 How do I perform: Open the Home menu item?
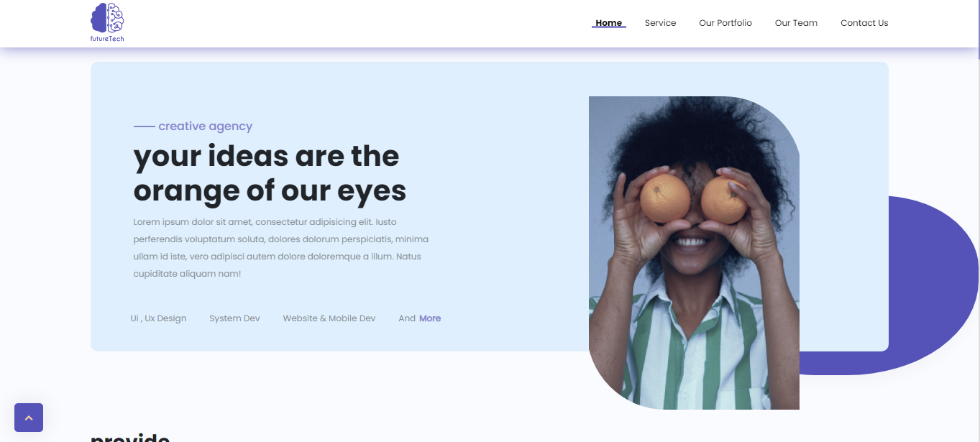pos(608,23)
